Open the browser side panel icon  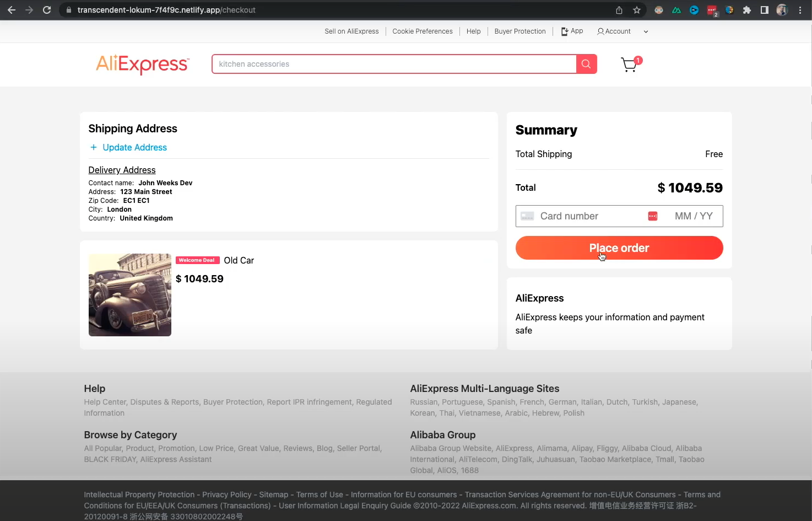[764, 10]
